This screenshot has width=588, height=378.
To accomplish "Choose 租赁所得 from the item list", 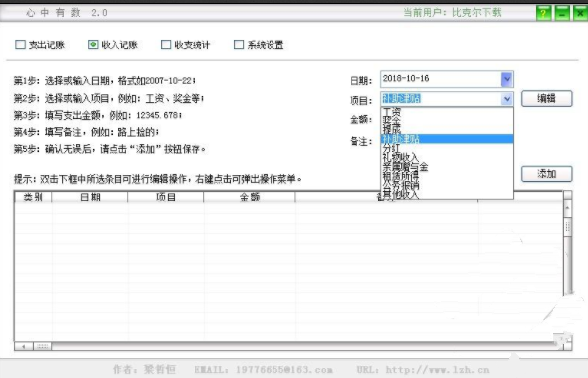I will pos(447,176).
